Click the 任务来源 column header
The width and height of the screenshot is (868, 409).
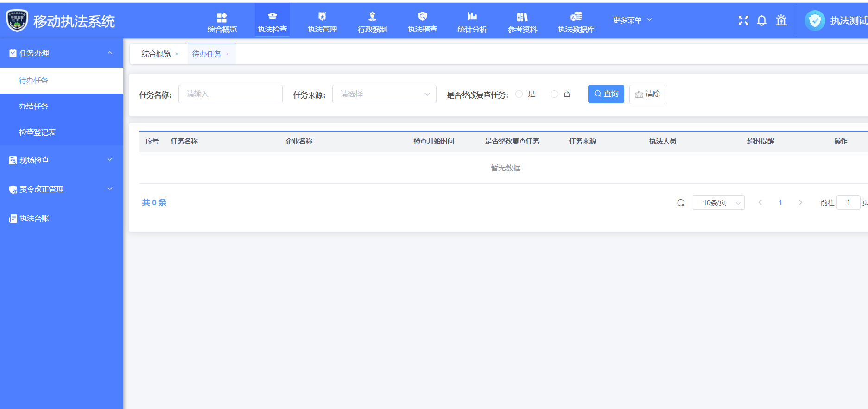click(x=583, y=141)
